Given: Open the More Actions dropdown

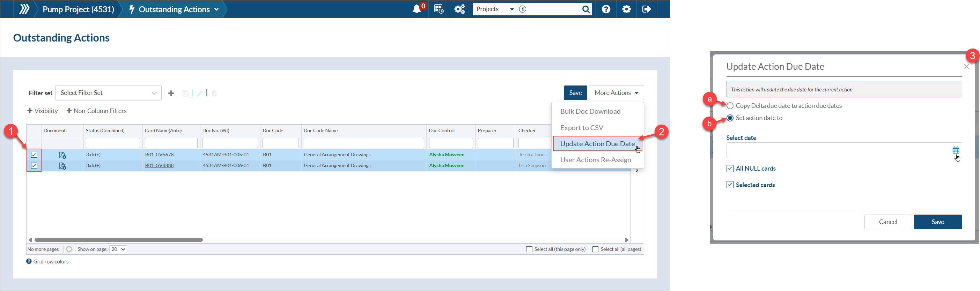Looking at the screenshot, I should pos(616,93).
